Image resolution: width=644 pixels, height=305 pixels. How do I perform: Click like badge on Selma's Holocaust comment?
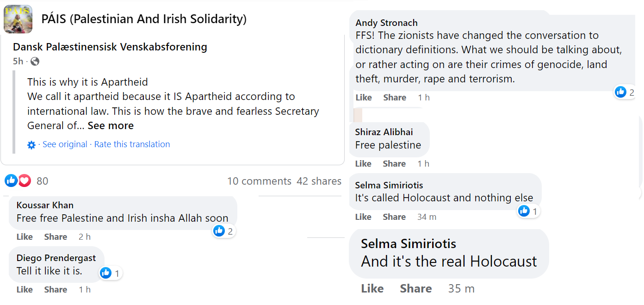click(528, 212)
